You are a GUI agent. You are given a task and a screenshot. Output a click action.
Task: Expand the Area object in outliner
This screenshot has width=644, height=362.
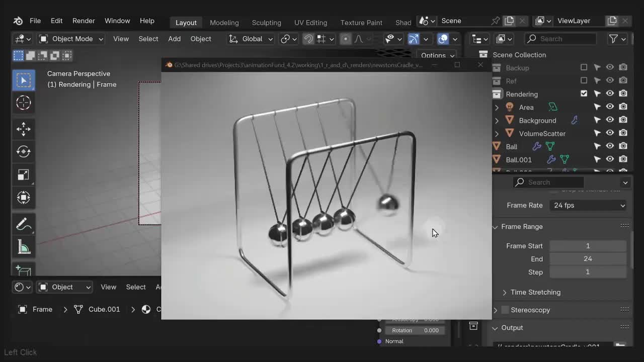coord(497,107)
